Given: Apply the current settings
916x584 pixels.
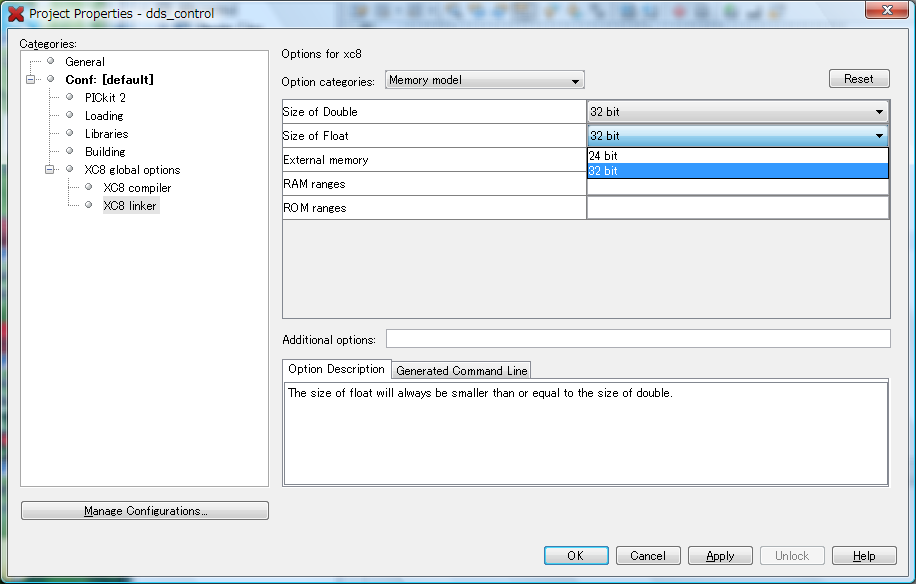Looking at the screenshot, I should click(x=720, y=556).
